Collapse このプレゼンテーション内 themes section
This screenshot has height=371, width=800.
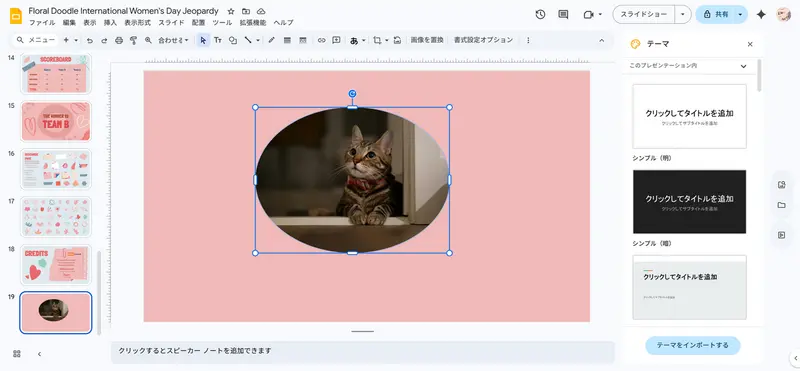(743, 66)
